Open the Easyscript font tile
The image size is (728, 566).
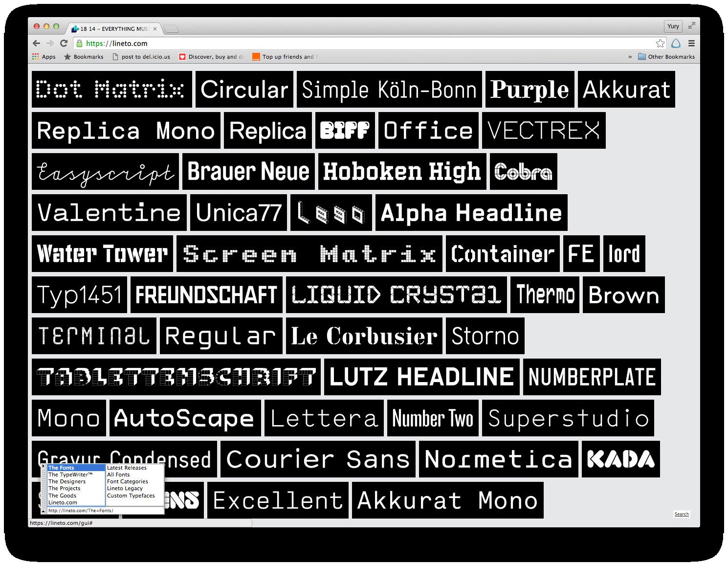105,171
